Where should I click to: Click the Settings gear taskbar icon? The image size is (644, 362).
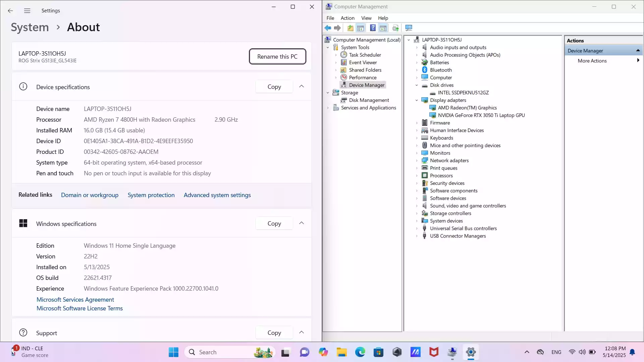point(471,352)
